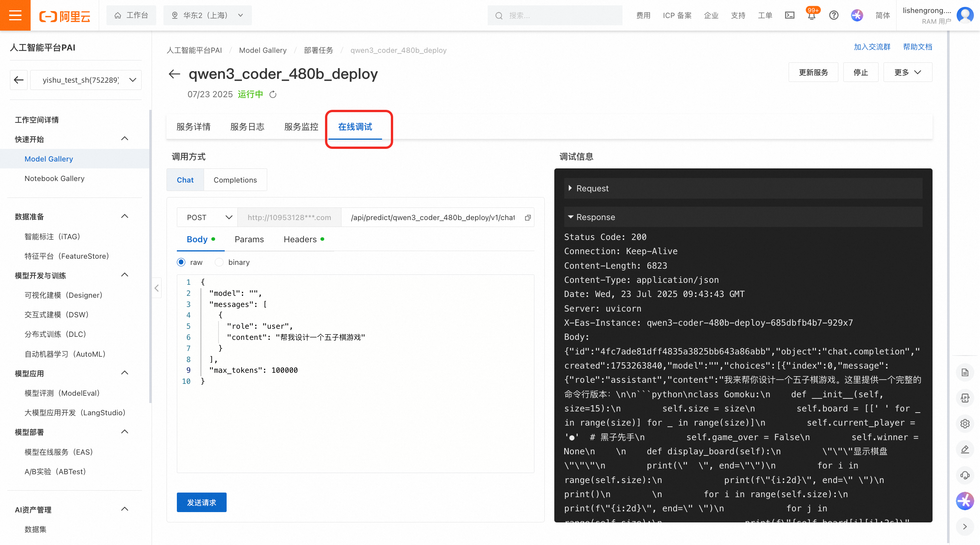Image resolution: width=980 pixels, height=545 pixels.
Task: Switch to Completions call mode
Action: coord(235,180)
